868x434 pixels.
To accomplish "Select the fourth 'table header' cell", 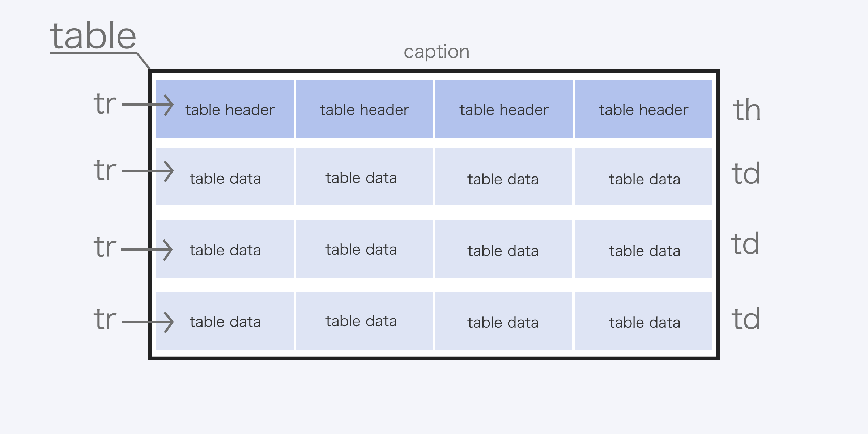I will click(644, 109).
